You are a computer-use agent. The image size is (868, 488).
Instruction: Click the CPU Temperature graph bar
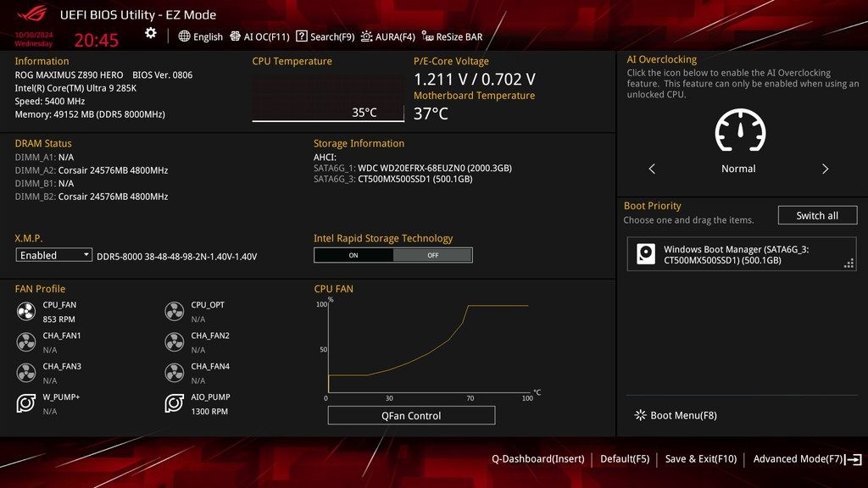click(328, 98)
